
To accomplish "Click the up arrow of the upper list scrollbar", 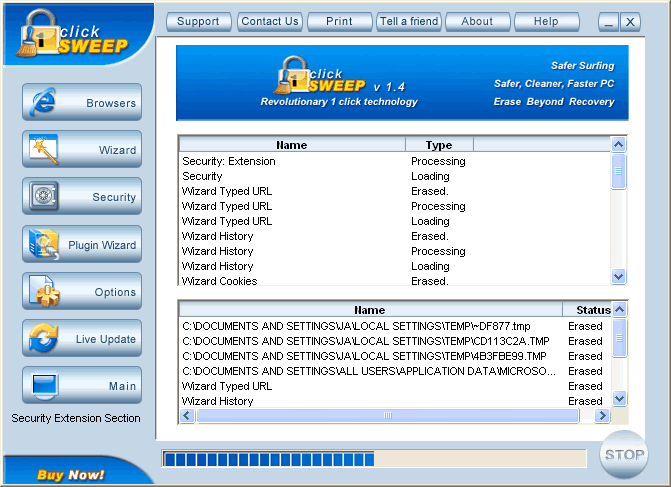I will point(618,145).
